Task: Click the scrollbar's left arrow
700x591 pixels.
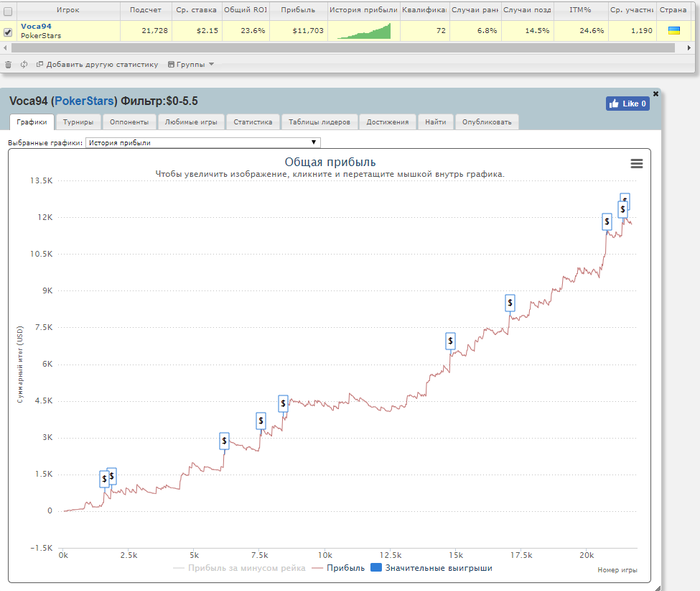Action: pyautogui.click(x=5, y=47)
